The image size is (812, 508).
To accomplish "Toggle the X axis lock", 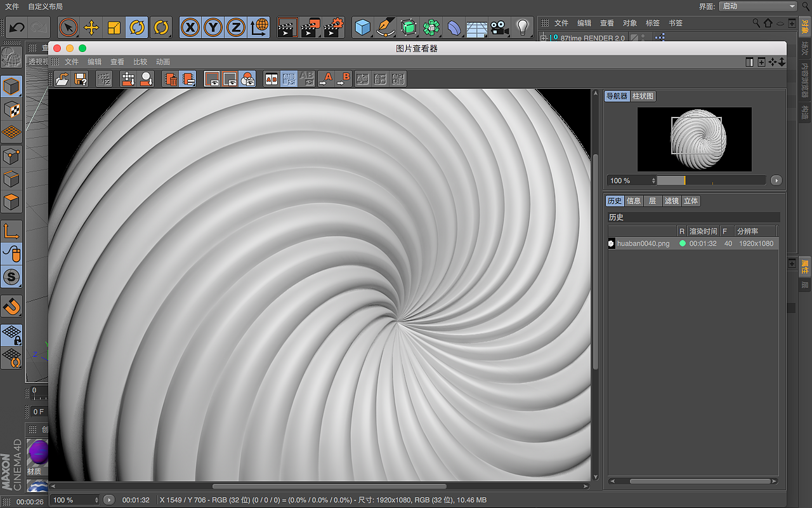I will (x=190, y=27).
